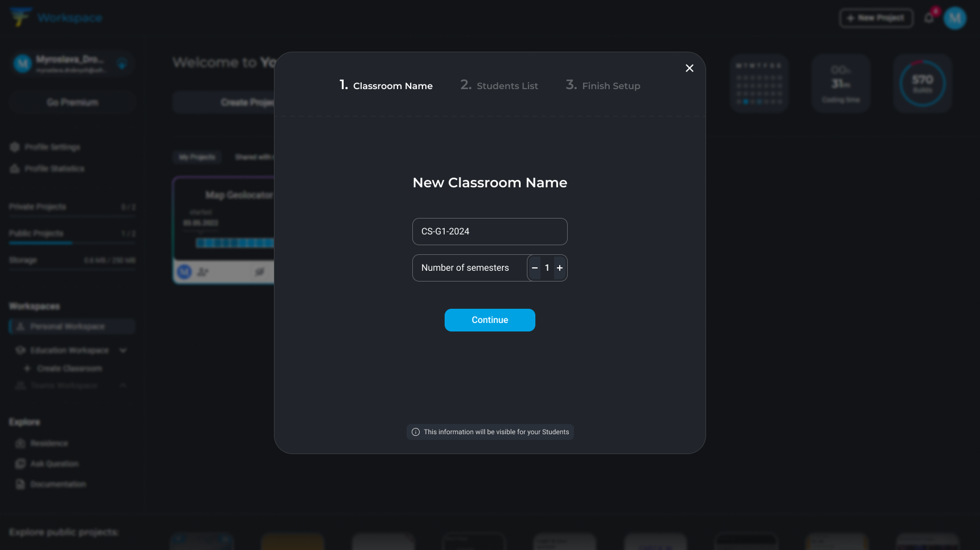Select the My Projects tab
This screenshot has height=550, width=980.
[x=197, y=157]
